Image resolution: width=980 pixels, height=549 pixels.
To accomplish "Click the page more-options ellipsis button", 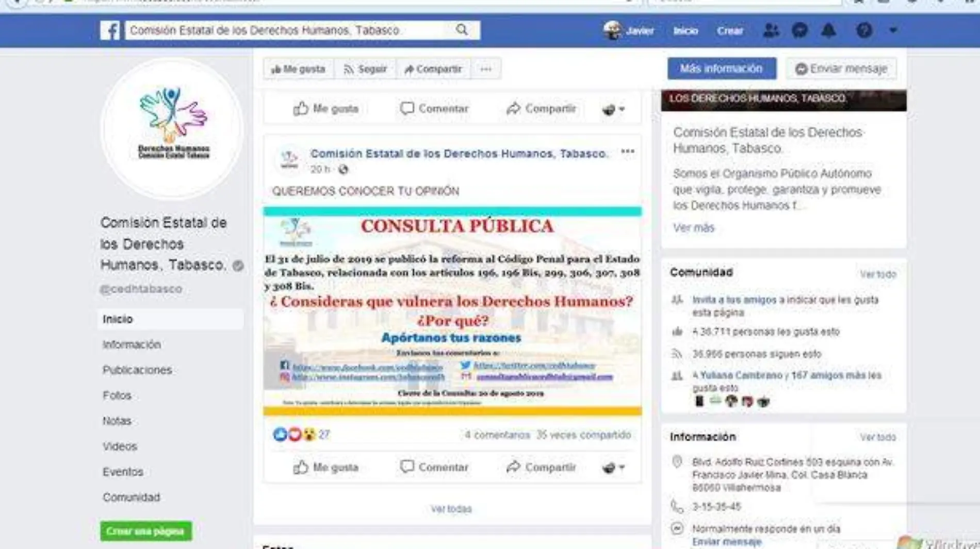I will click(x=486, y=69).
